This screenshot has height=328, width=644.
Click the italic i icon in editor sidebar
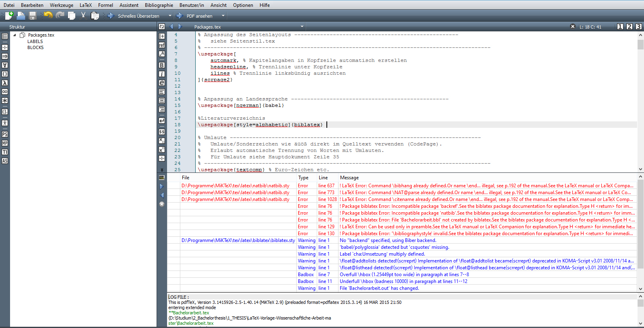(162, 74)
